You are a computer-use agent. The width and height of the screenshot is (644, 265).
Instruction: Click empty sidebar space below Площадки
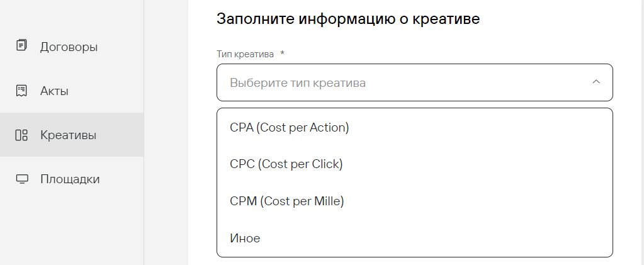[x=72, y=233]
